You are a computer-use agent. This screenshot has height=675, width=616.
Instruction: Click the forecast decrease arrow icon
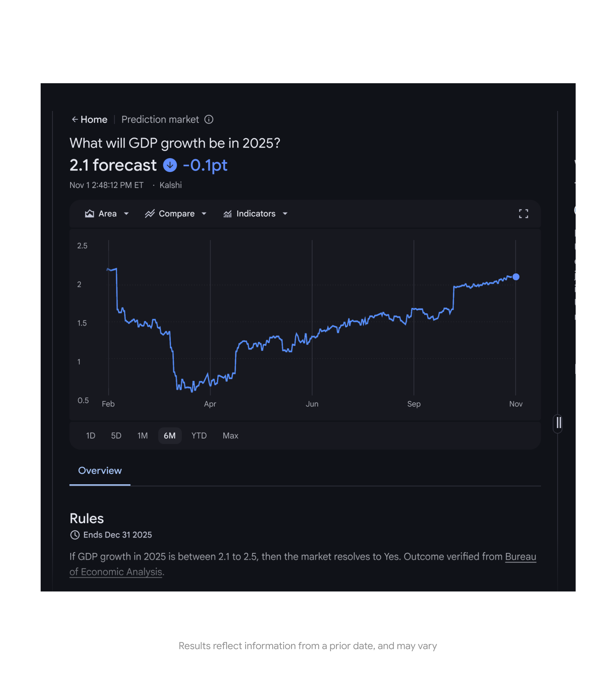point(170,165)
